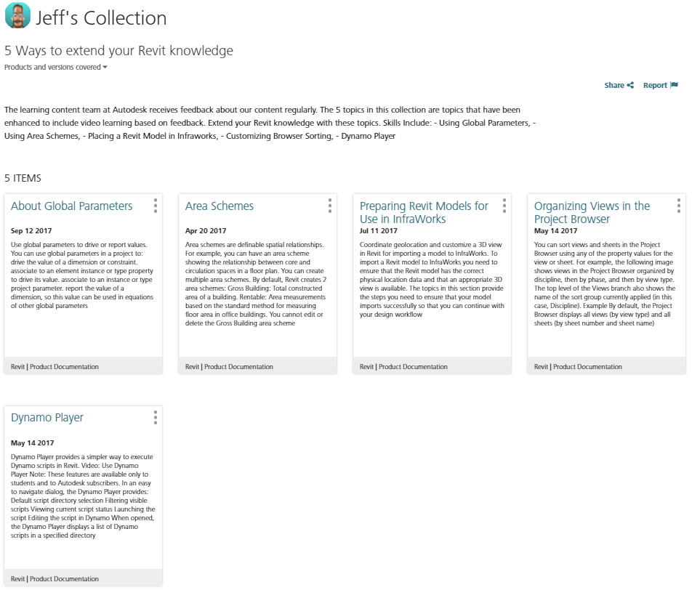This screenshot has height=590, width=700.
Task: Open Preparing Revit Models for Use in InfraWorks
Action: (424, 212)
